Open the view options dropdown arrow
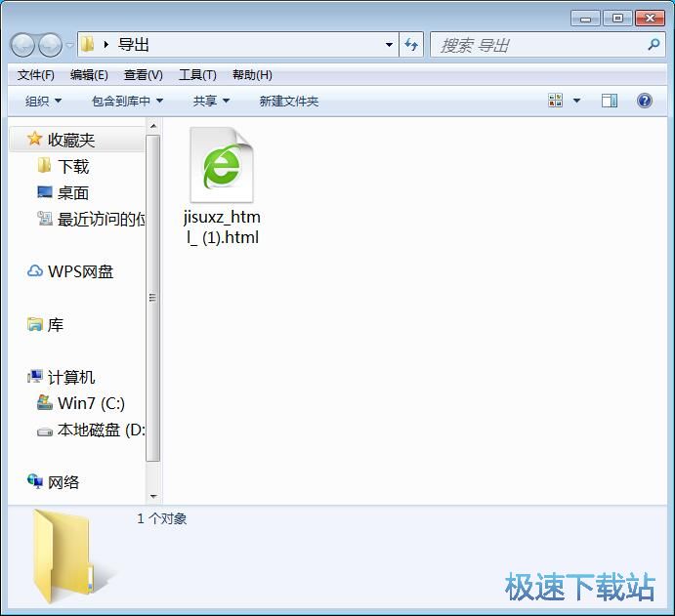This screenshot has width=675, height=616. tap(577, 101)
